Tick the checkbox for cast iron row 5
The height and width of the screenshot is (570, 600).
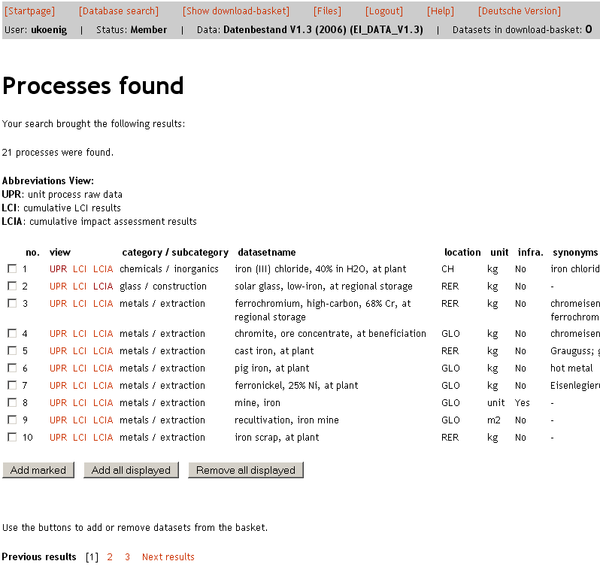[12, 351]
